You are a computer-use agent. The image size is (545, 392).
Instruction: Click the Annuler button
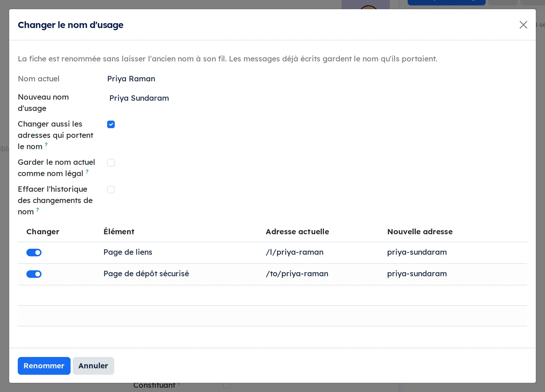[93, 366]
